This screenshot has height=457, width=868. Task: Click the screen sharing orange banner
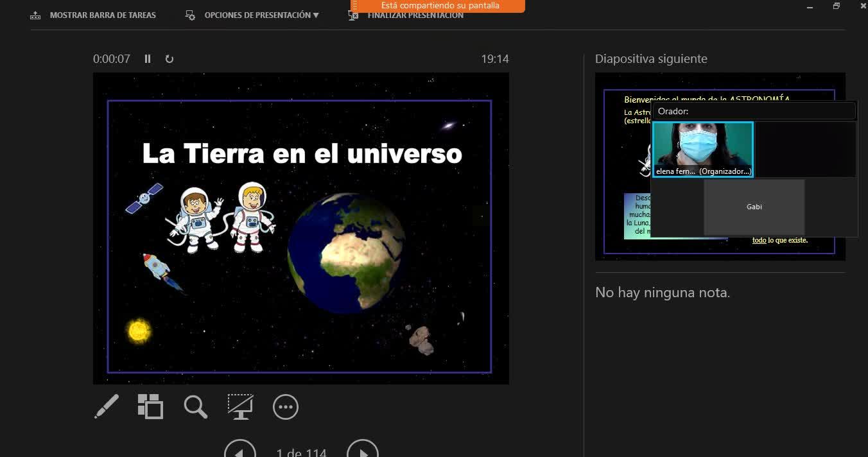coord(440,6)
